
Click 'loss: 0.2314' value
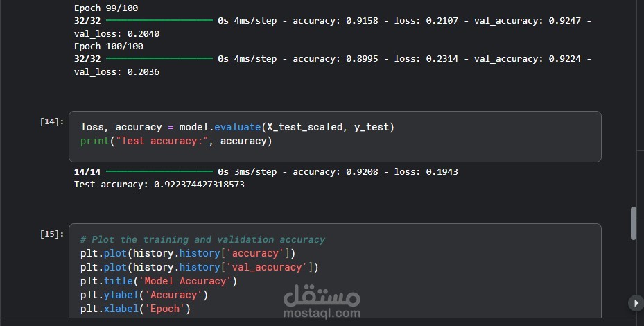coord(426,59)
